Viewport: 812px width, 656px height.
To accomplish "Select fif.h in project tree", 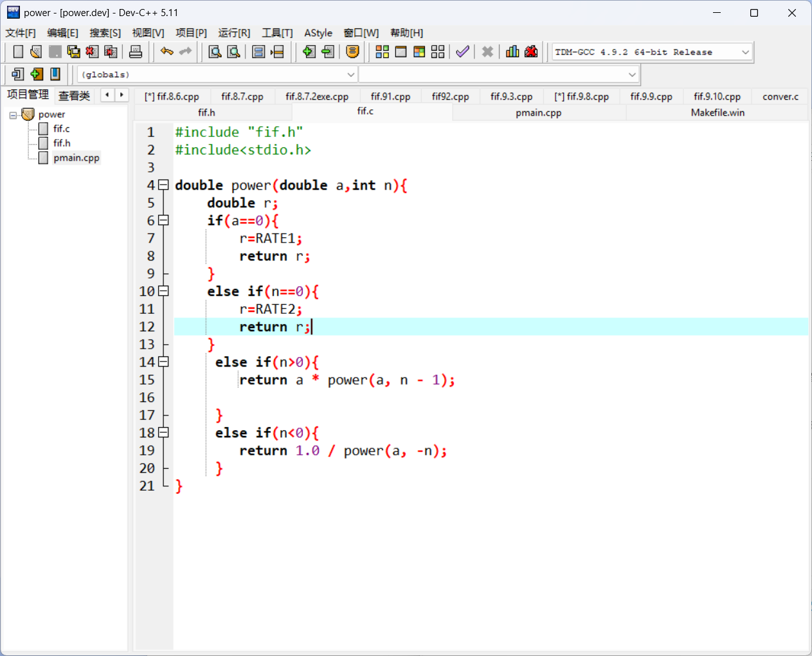I will [62, 143].
